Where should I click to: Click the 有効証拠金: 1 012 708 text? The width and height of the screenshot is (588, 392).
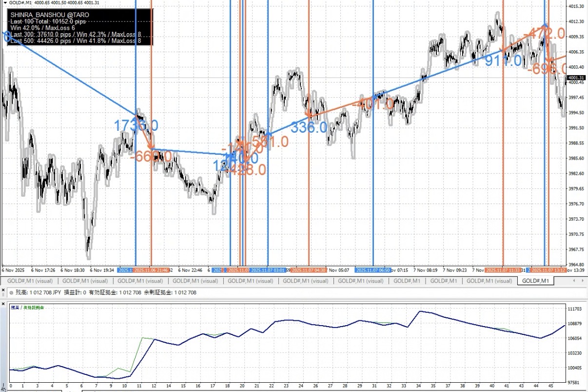[x=115, y=293]
